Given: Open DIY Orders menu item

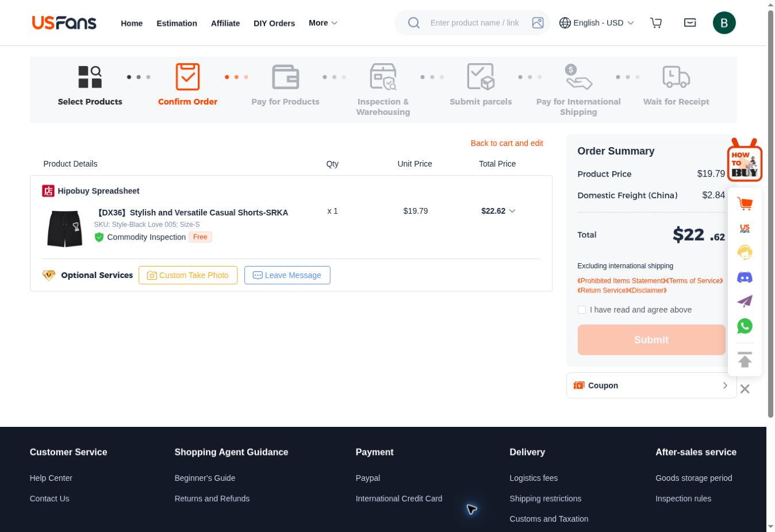Looking at the screenshot, I should click(x=274, y=24).
